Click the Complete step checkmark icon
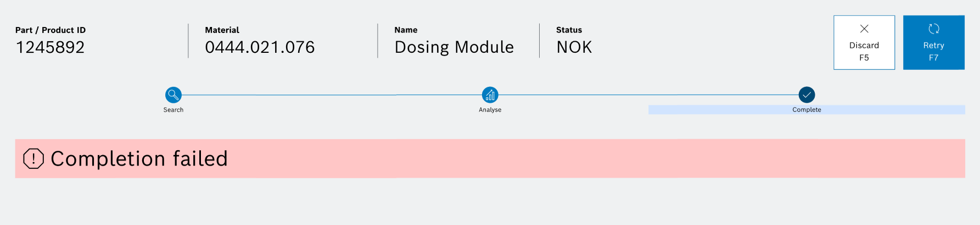This screenshot has width=980, height=225. tap(807, 95)
